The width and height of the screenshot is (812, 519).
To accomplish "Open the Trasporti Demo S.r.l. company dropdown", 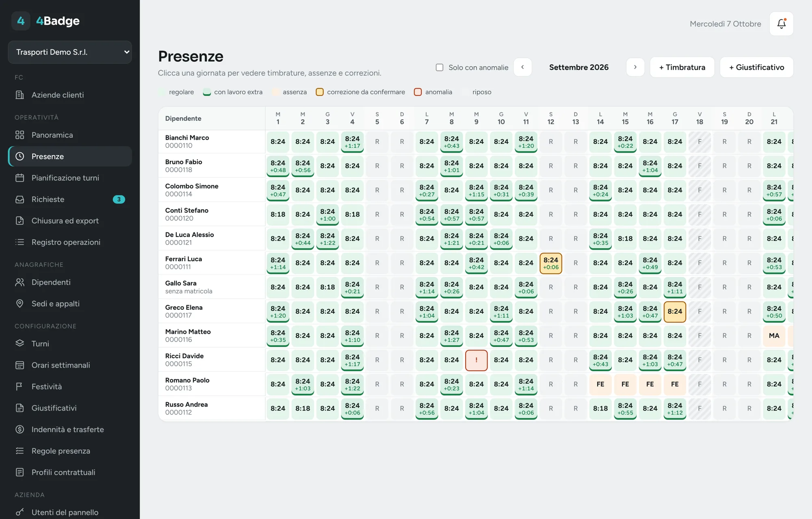I will (x=70, y=52).
